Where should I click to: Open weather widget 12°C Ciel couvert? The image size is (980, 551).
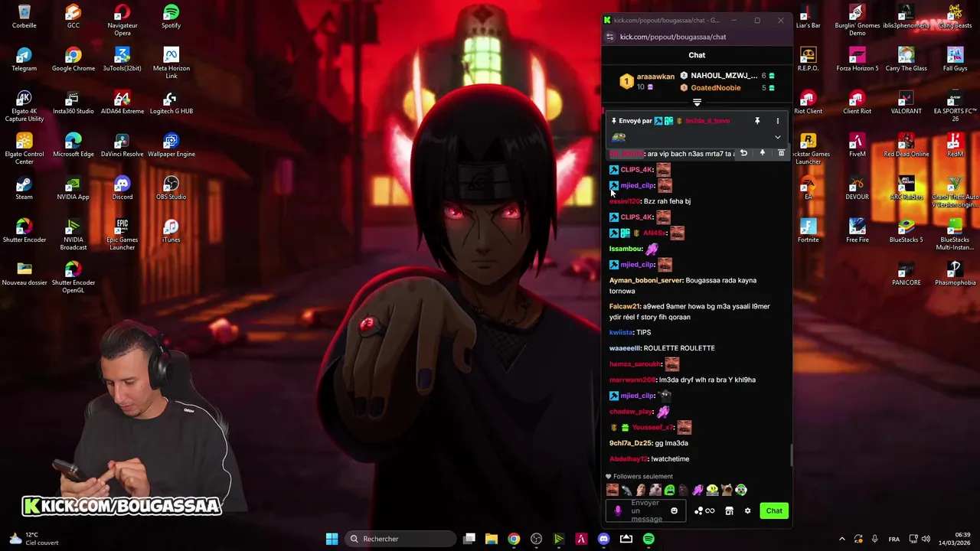tap(32, 539)
